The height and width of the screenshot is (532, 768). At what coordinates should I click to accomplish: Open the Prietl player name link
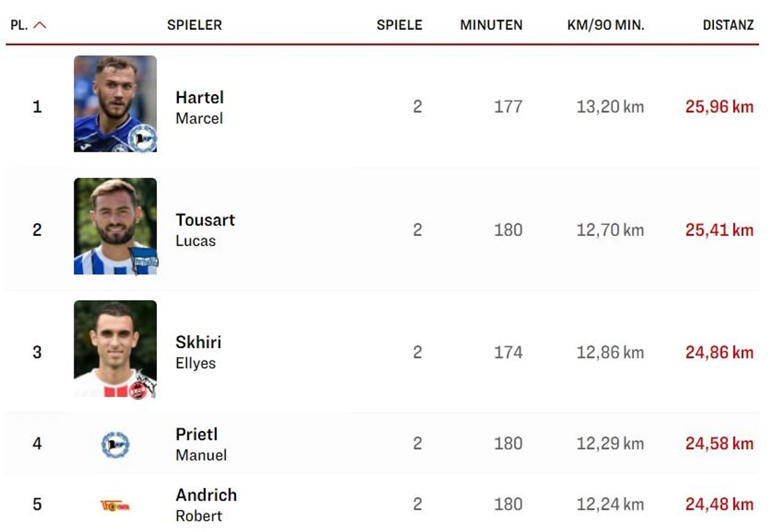(x=196, y=434)
